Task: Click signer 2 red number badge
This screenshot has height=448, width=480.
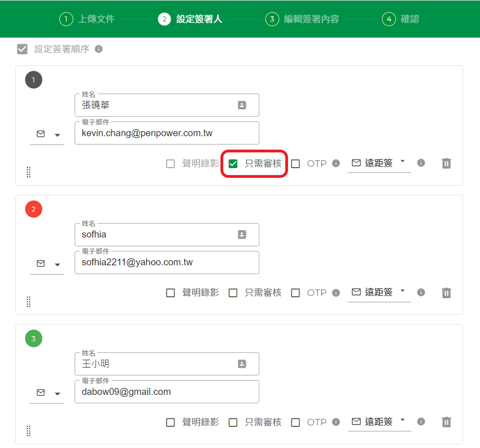Action: coord(34,209)
